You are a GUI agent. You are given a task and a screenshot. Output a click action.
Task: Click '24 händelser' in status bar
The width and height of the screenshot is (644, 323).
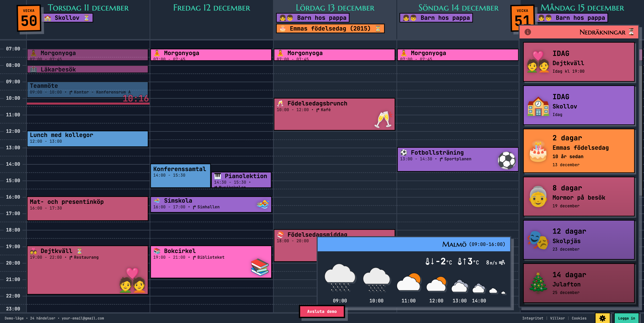[x=42, y=318]
